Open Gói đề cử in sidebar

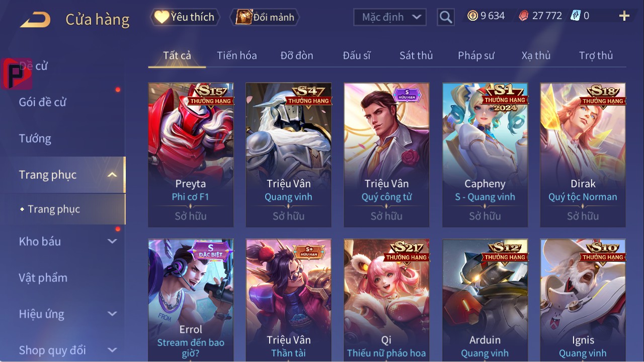pos(43,102)
